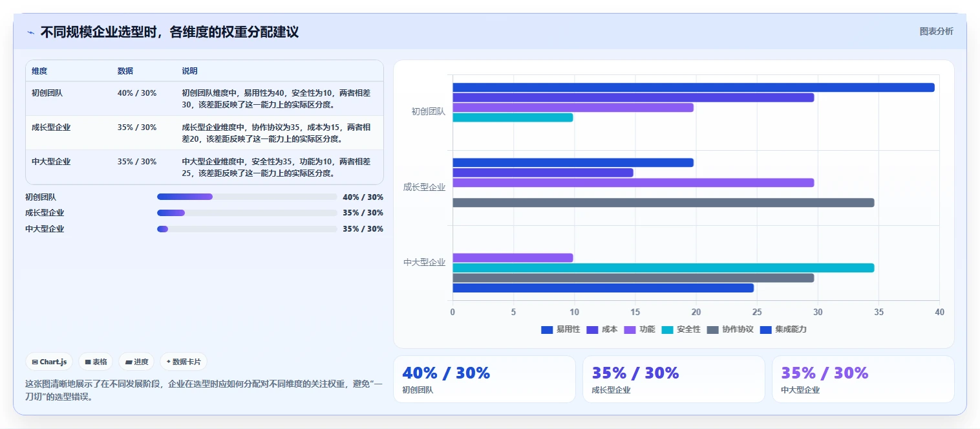Click the lightning icon beside the title
The image size is (980, 429).
pyautogui.click(x=30, y=32)
